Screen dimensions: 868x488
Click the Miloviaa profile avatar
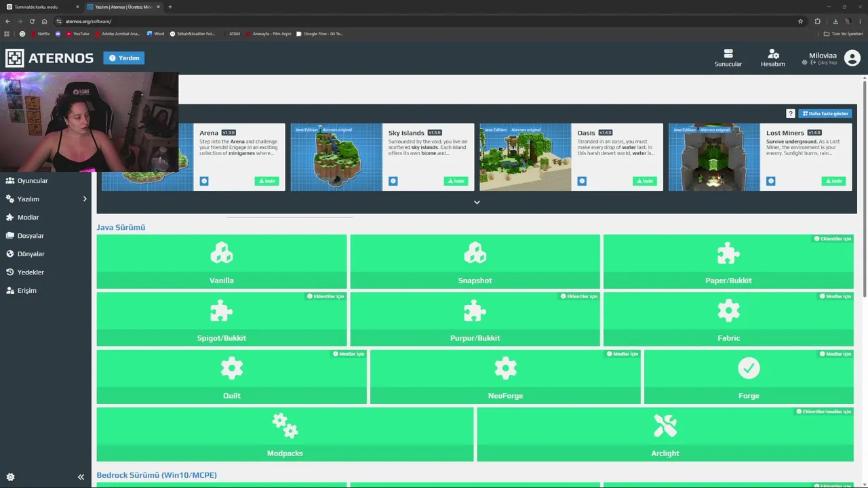[x=852, y=58]
